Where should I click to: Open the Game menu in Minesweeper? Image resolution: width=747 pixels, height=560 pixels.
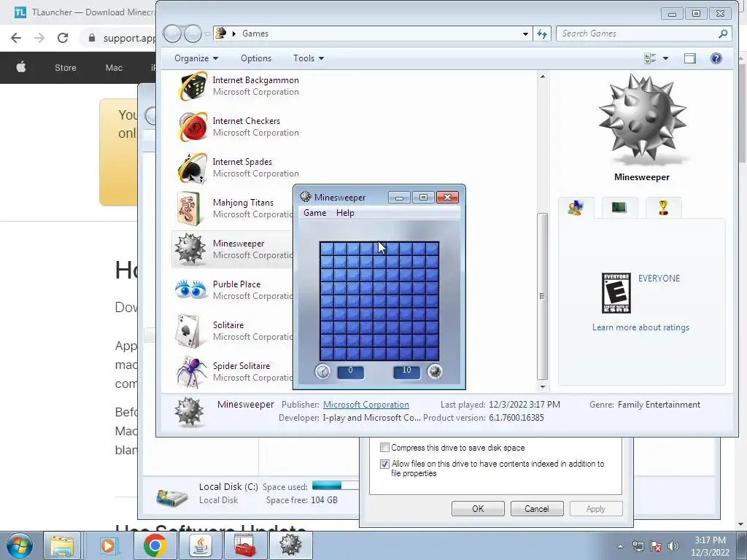315,213
